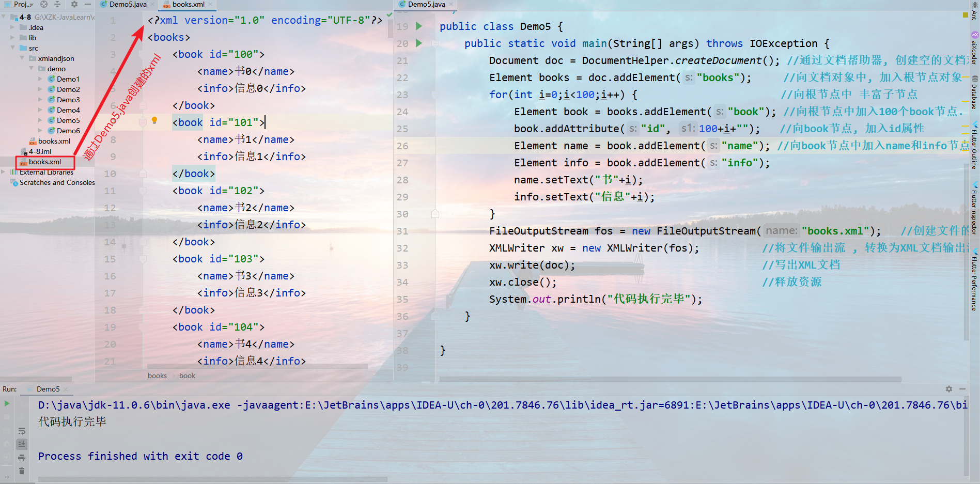Expand External Libraries node
The height and width of the screenshot is (484, 980).
tap(4, 172)
